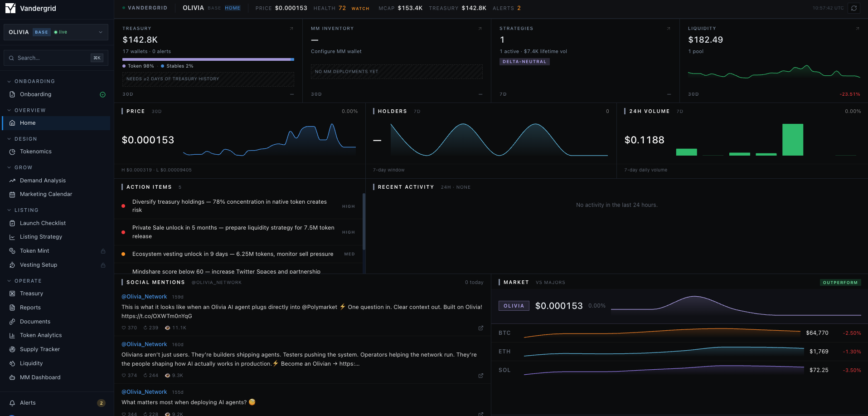Screen dimensions: 868x416
Task: Open Liquidity card arrow icon
Action: [x=857, y=29]
